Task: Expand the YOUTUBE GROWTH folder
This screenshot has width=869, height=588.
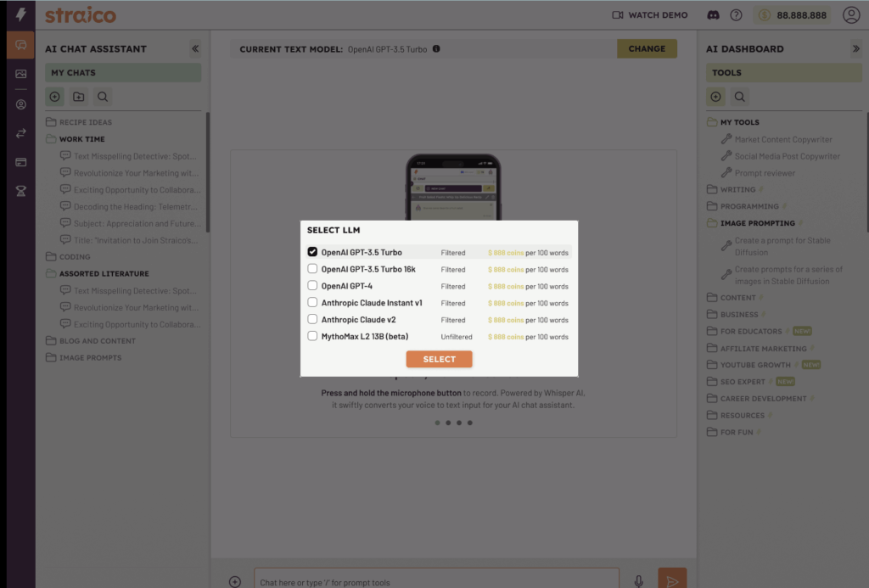Action: [748, 365]
